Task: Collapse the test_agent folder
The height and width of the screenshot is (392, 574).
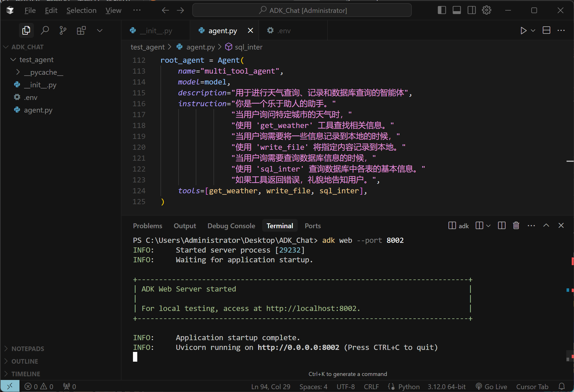Action: [x=60, y=60]
